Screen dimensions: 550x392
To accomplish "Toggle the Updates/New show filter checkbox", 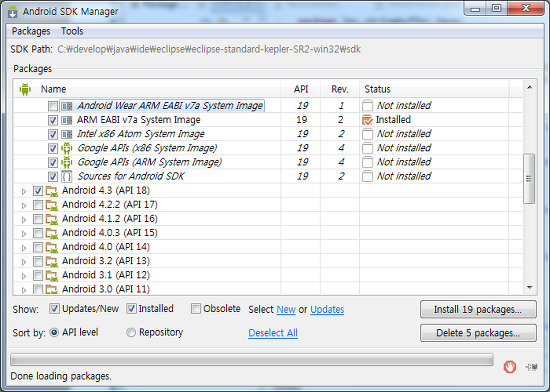I will coord(54,309).
